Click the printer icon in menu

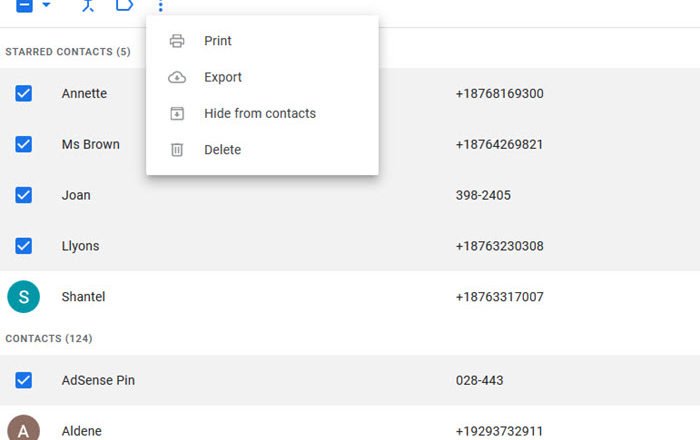pyautogui.click(x=177, y=41)
